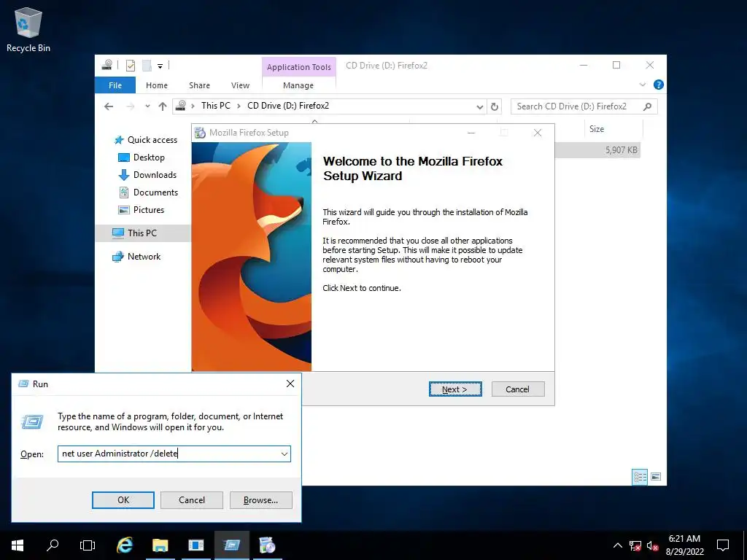Click Browse... in the Run dialog
The height and width of the screenshot is (560, 747).
pos(260,500)
